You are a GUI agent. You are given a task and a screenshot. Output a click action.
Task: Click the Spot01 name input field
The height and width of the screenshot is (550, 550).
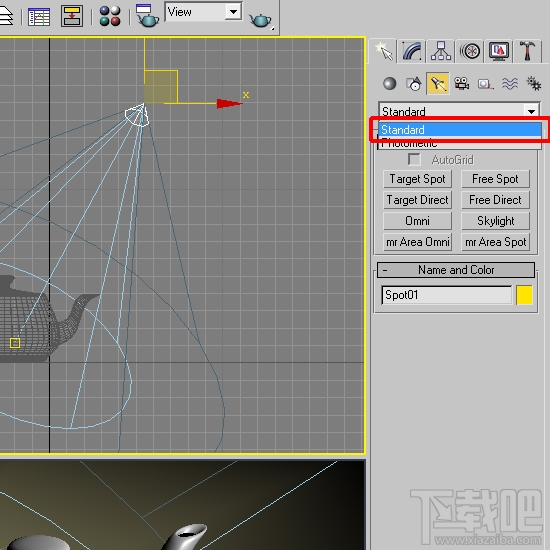446,295
